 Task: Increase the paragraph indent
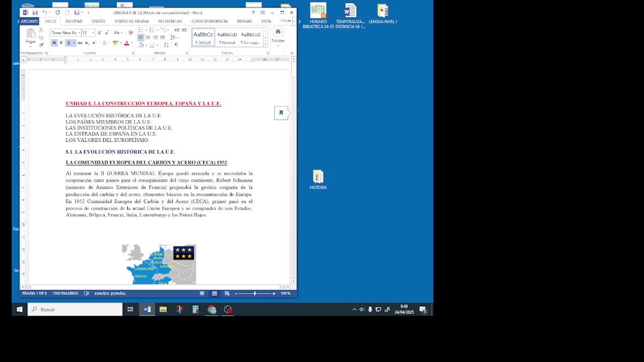click(184, 30)
